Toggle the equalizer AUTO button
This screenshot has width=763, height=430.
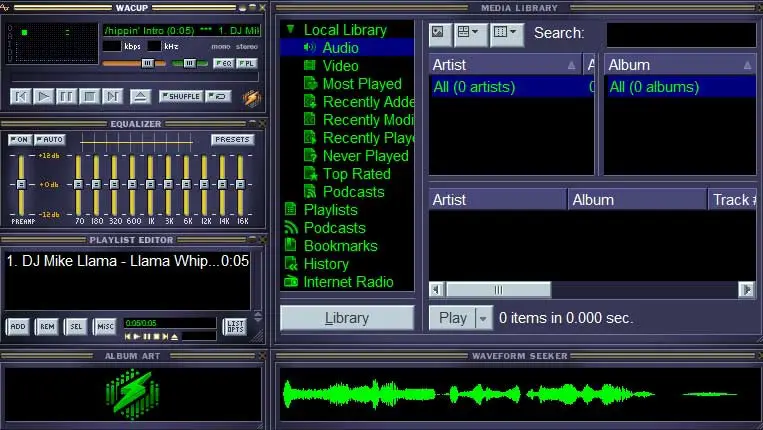(49, 140)
